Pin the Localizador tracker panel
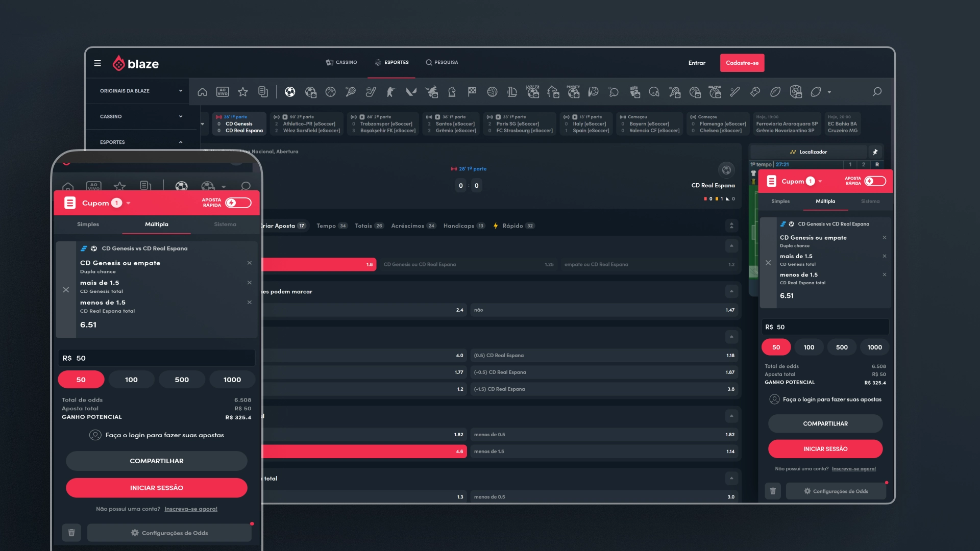 tap(875, 152)
